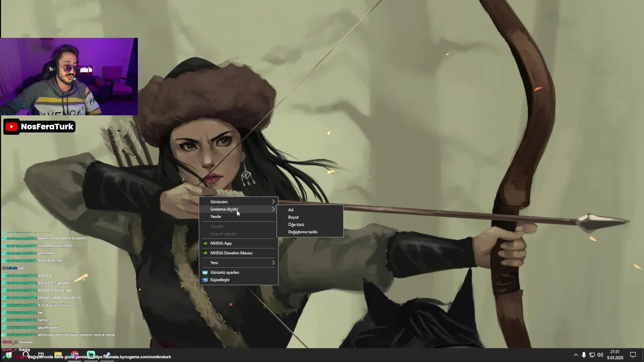Screen dimensions: 644x362
Task: Sort desktop items by Boyut
Action: pyautogui.click(x=310, y=217)
